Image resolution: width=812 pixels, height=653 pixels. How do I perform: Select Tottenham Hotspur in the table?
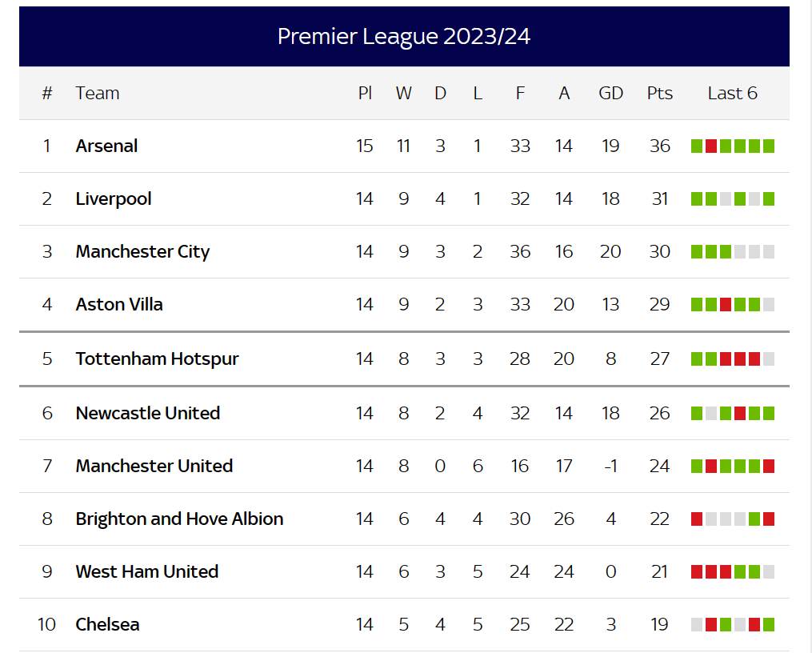(157, 359)
